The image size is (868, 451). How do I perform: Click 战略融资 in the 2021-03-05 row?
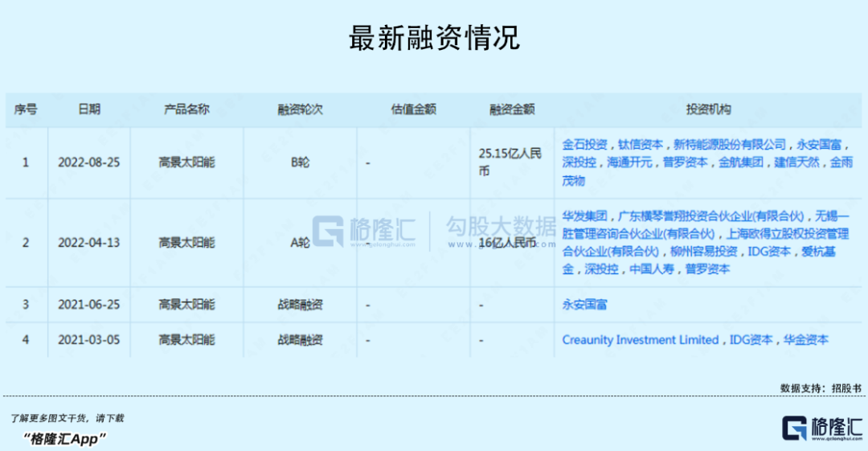pos(300,340)
